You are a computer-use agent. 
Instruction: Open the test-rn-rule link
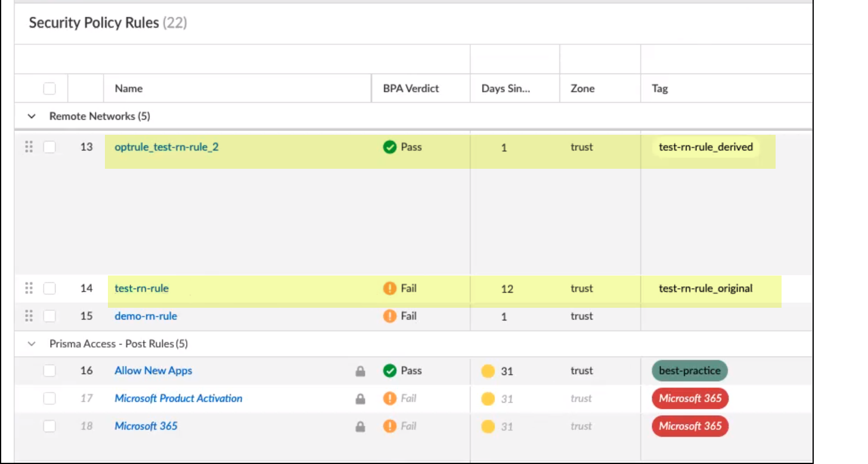141,289
